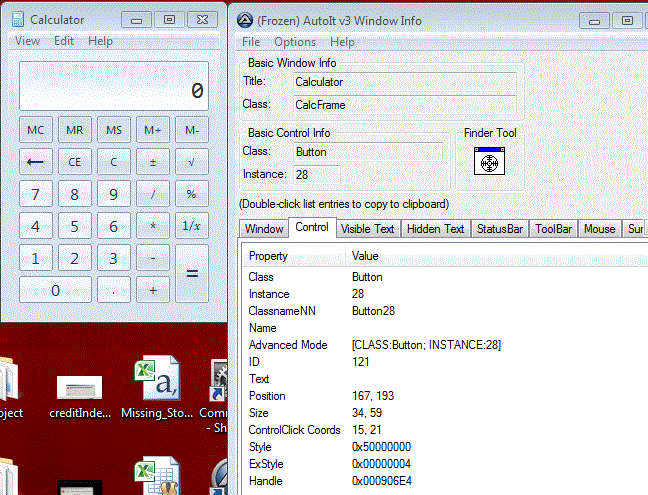Viewport: 648px width, 495px height.
Task: Select the Style value 0x50000000
Action: [381, 447]
